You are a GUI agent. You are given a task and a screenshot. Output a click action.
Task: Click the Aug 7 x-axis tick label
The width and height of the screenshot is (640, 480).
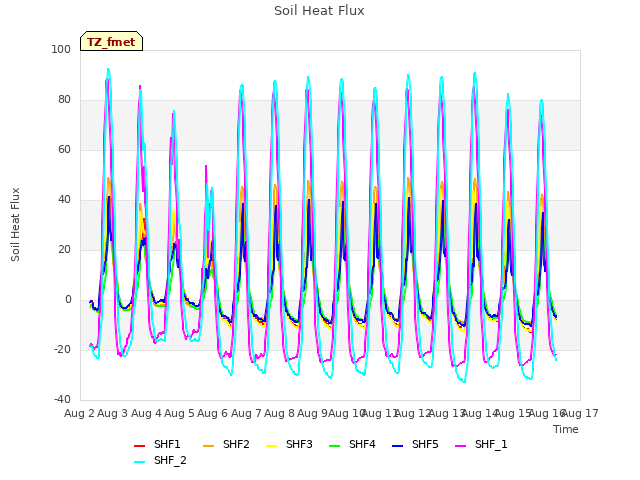coord(246,413)
